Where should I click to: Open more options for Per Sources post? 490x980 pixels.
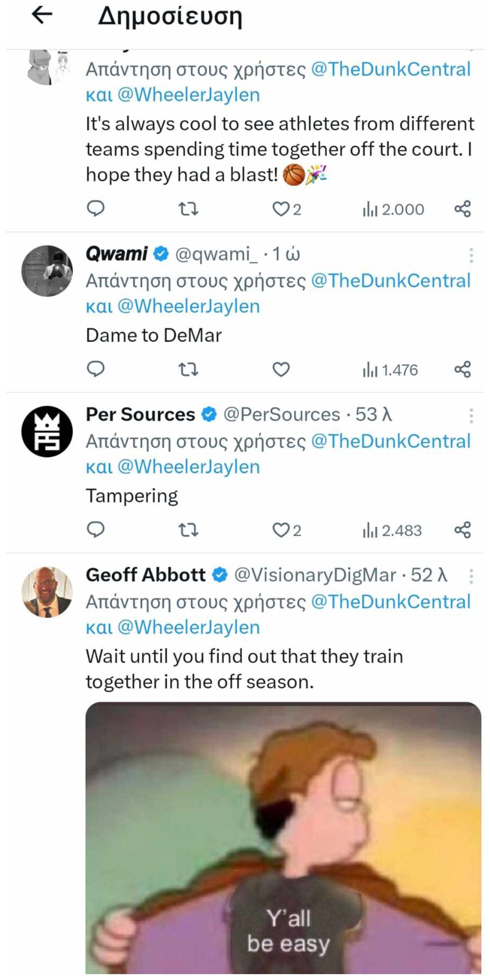(471, 416)
